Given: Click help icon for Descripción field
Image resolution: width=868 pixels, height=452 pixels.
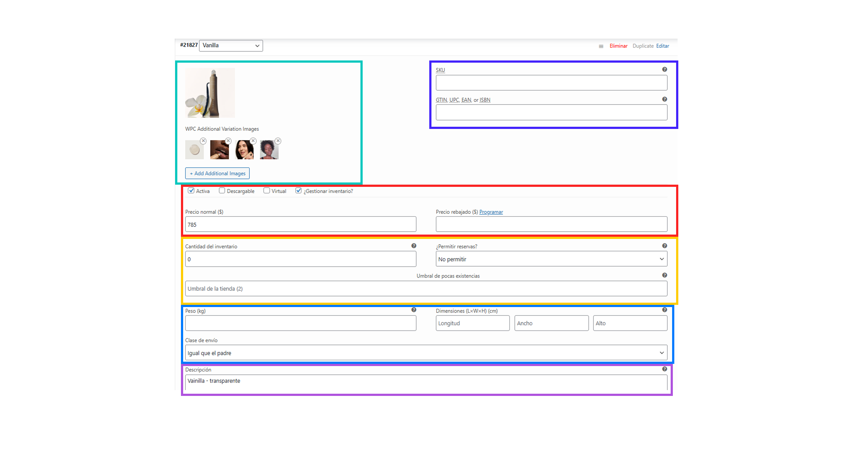Looking at the screenshot, I should (x=664, y=369).
